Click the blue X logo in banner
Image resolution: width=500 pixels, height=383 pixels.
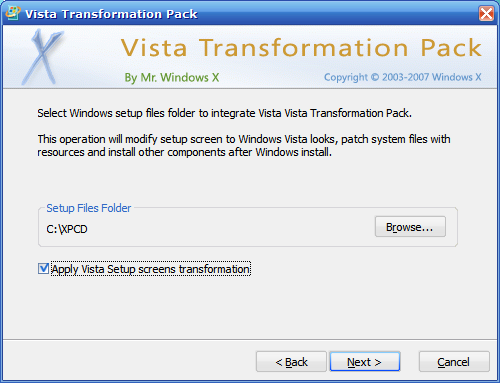pos(42,57)
